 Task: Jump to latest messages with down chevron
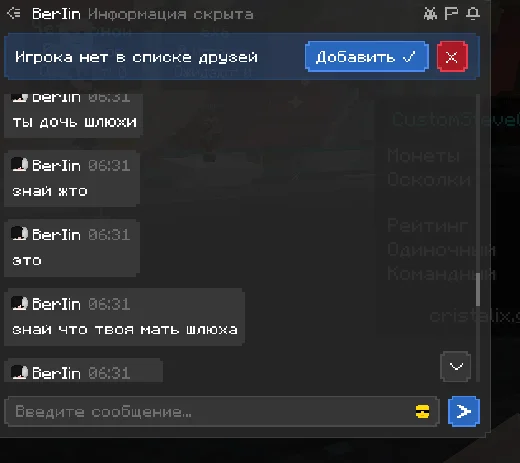click(456, 366)
